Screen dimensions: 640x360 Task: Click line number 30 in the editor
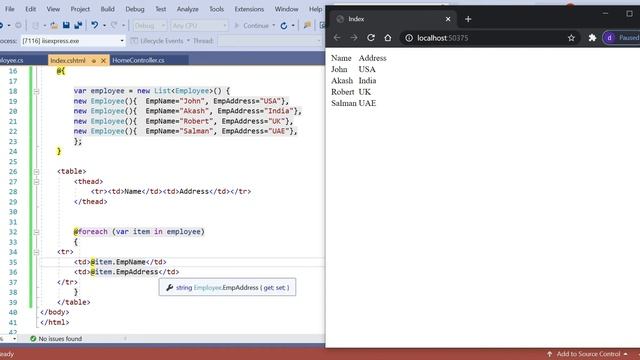(13, 212)
